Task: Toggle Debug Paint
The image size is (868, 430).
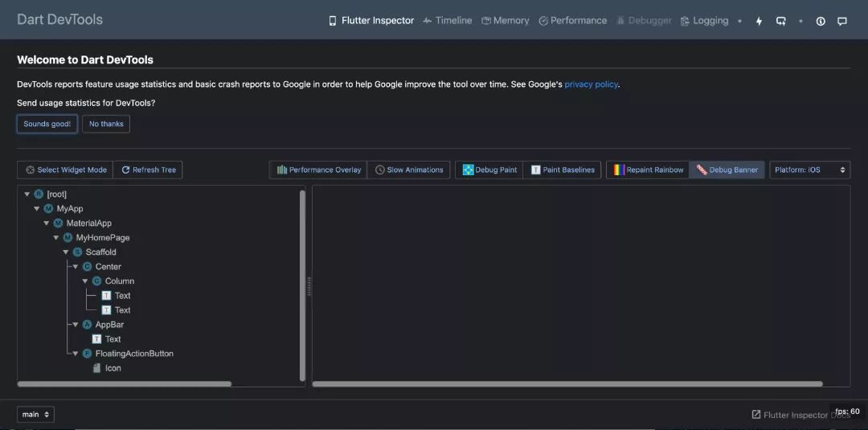Action: (x=489, y=170)
